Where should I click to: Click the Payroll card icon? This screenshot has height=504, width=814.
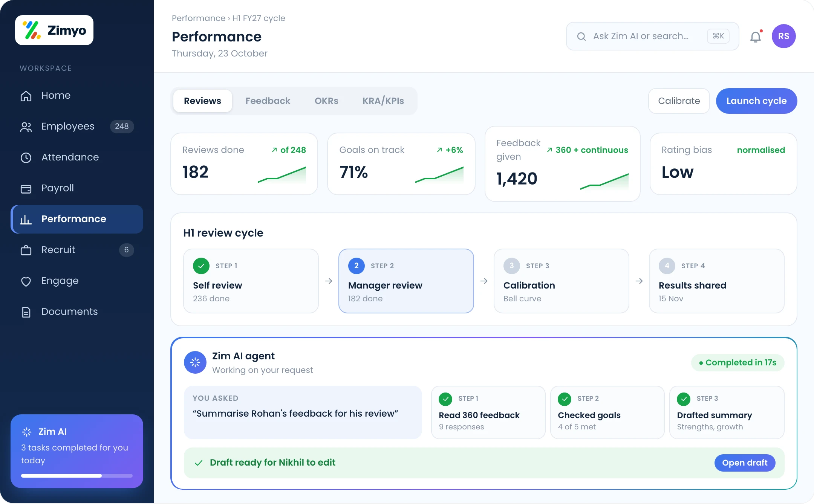point(26,188)
